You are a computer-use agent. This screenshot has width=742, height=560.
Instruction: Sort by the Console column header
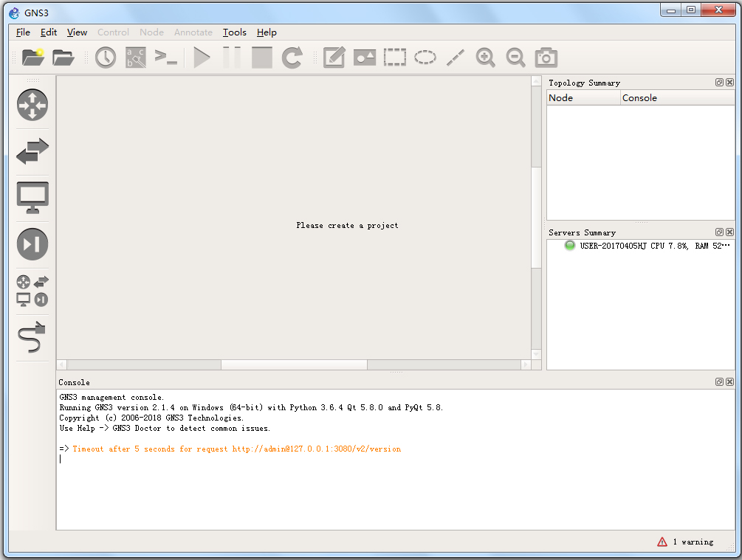(678, 98)
